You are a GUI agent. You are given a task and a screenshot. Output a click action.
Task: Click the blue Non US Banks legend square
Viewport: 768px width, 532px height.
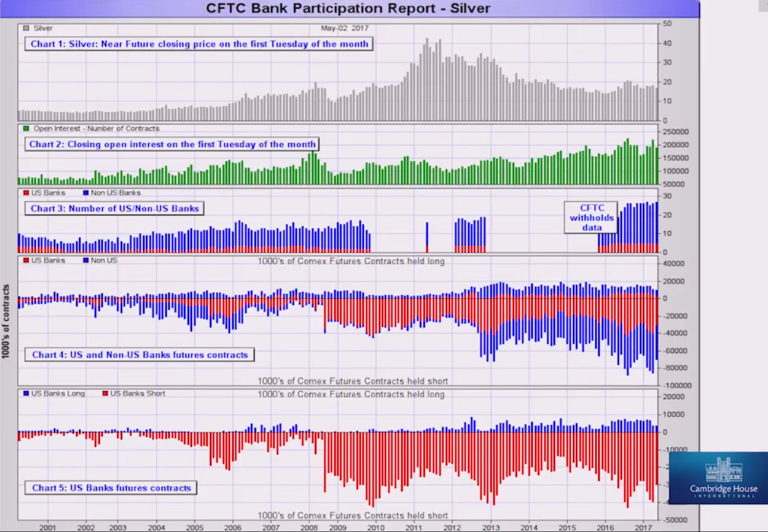coord(86,193)
